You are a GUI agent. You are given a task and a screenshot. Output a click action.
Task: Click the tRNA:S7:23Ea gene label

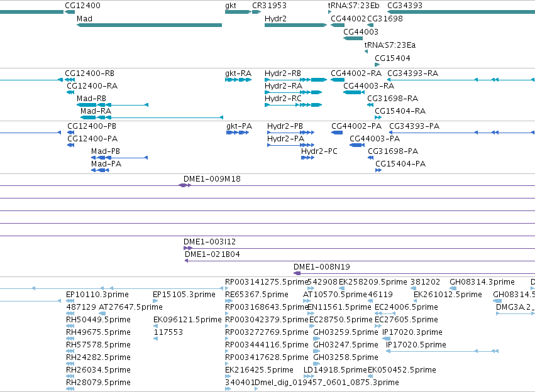[390, 45]
